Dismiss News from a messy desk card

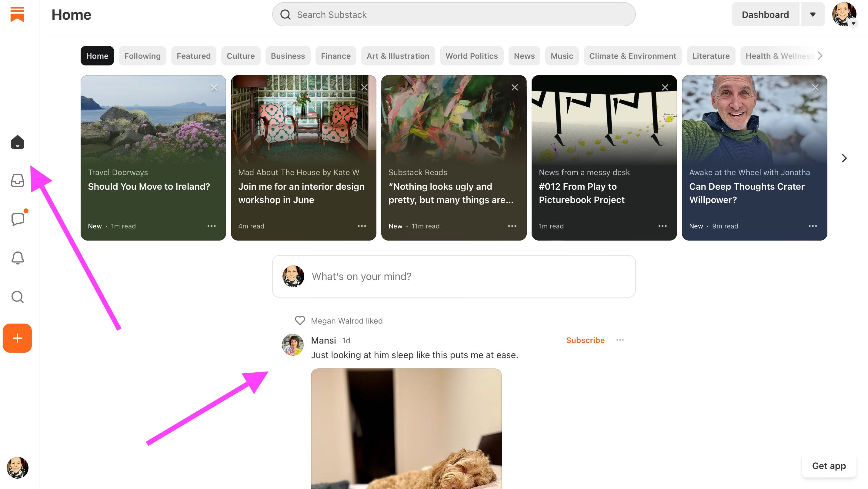pyautogui.click(x=665, y=88)
